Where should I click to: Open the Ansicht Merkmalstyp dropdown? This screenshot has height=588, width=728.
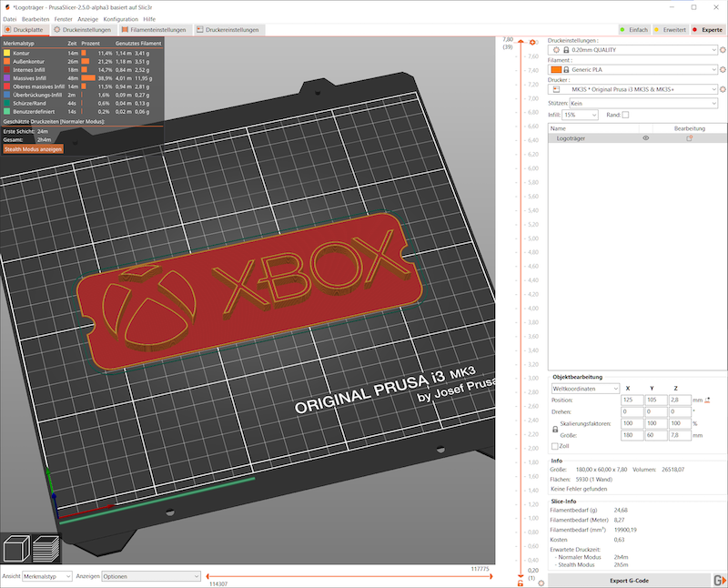(46, 575)
